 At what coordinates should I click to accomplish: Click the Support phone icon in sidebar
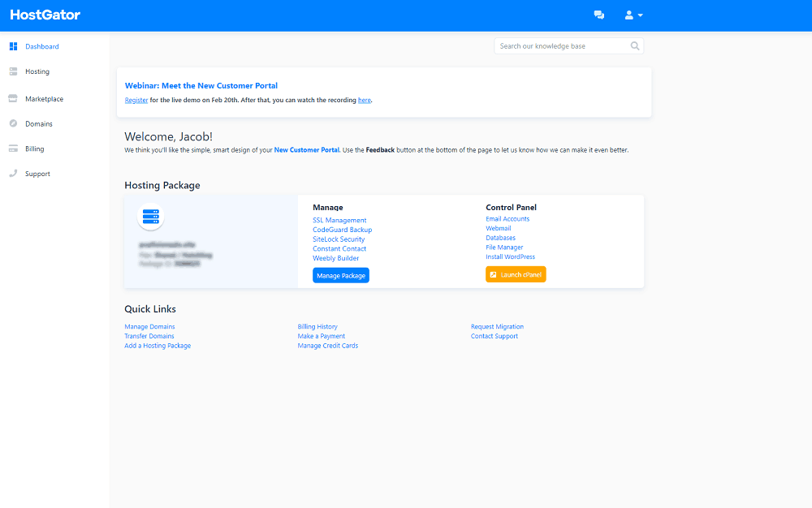click(14, 174)
